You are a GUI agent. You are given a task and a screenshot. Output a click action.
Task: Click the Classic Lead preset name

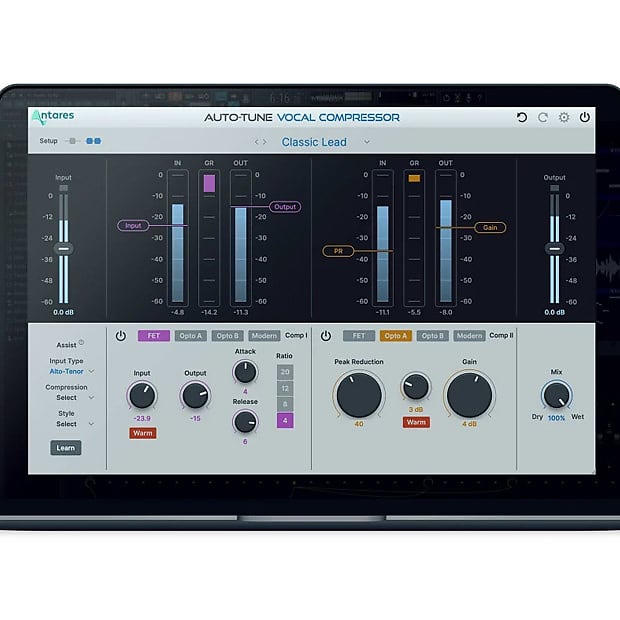pyautogui.click(x=314, y=142)
